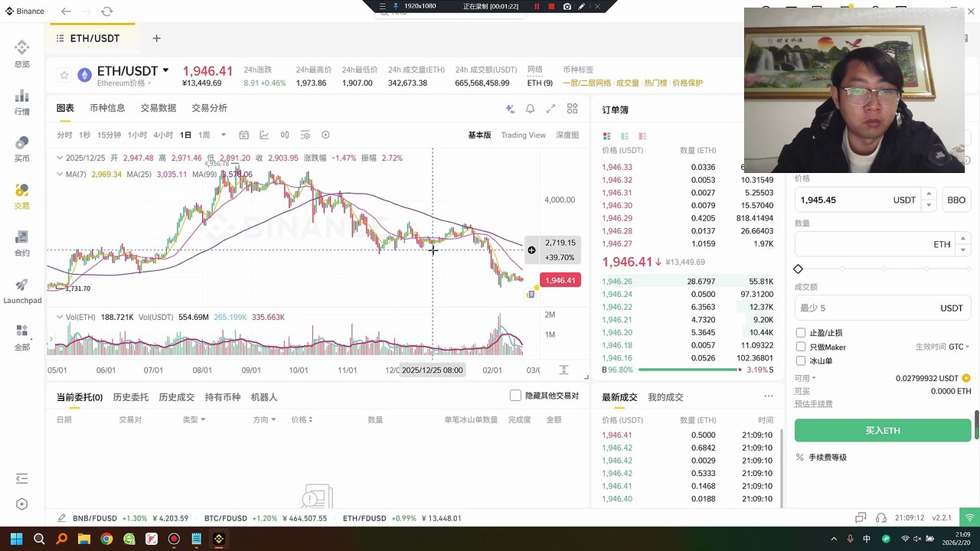Switch chart to Trading View mode

coord(524,135)
